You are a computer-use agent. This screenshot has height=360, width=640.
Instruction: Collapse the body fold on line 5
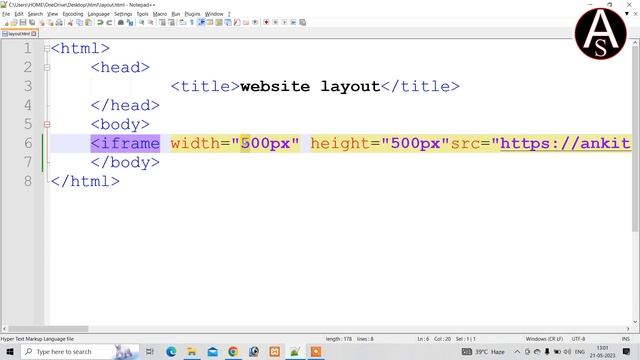(x=47, y=124)
